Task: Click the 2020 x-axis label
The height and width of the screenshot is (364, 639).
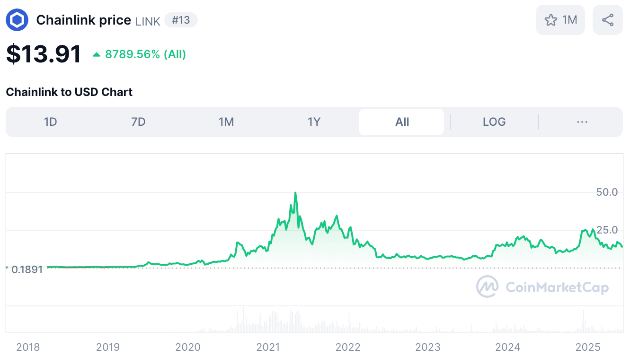Action: [188, 347]
